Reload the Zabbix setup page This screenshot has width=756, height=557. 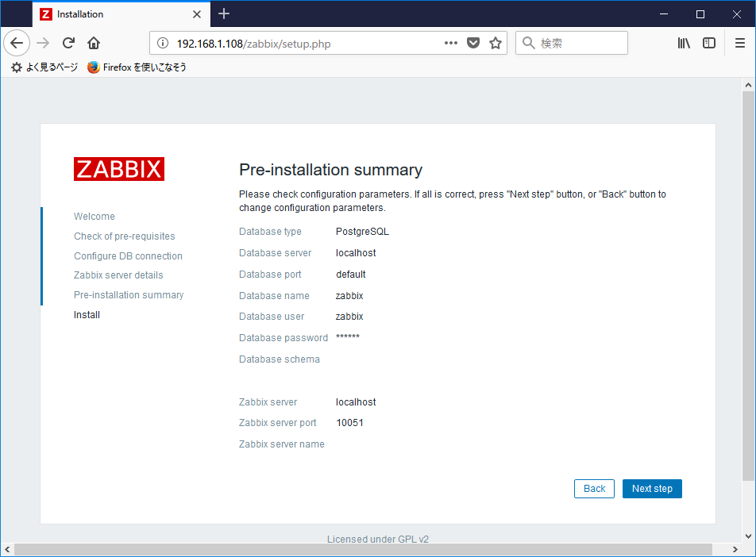(x=69, y=43)
